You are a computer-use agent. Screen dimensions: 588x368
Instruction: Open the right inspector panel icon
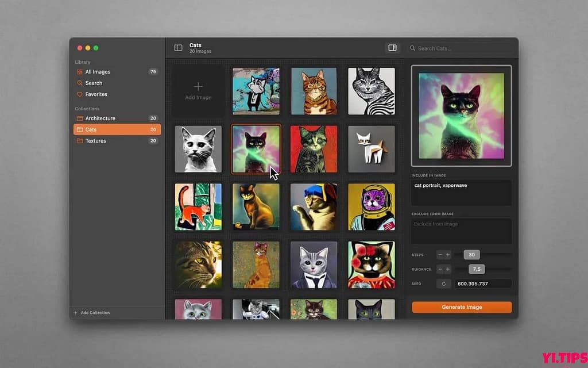tap(393, 48)
